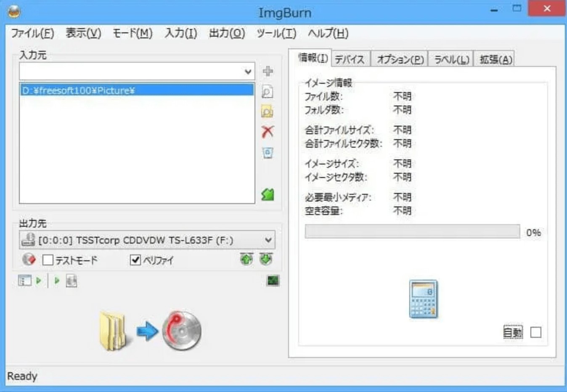Open the 出力(O) menu
The height and width of the screenshot is (392, 567).
pyautogui.click(x=227, y=33)
